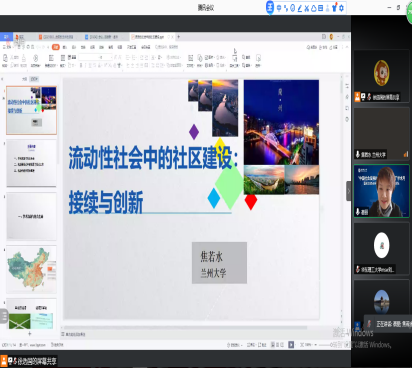Switch to the outline view tab in slide panel
This screenshot has height=368, width=412.
(x=24, y=79)
